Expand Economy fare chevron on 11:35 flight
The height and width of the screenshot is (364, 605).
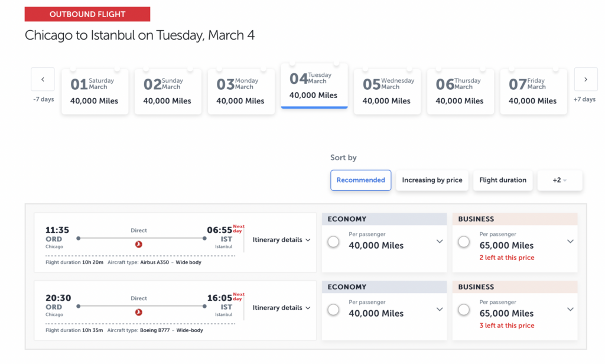pyautogui.click(x=440, y=241)
